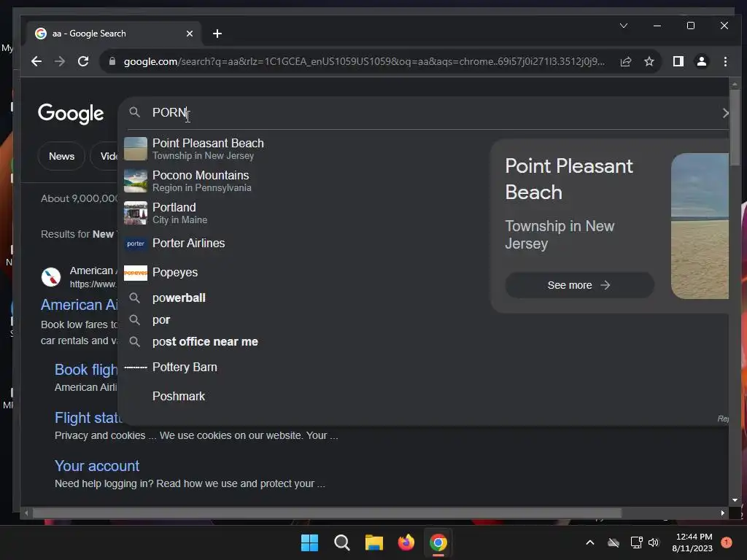Open the volume control in the tray

[654, 542]
